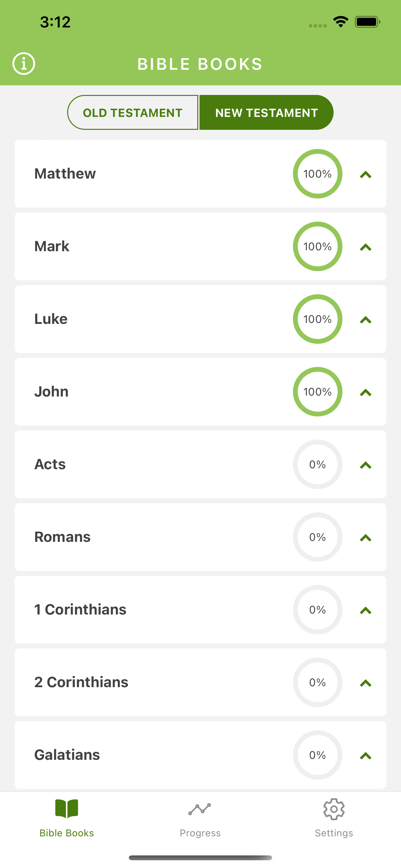Tap the Wi-Fi status icon

[x=341, y=22]
